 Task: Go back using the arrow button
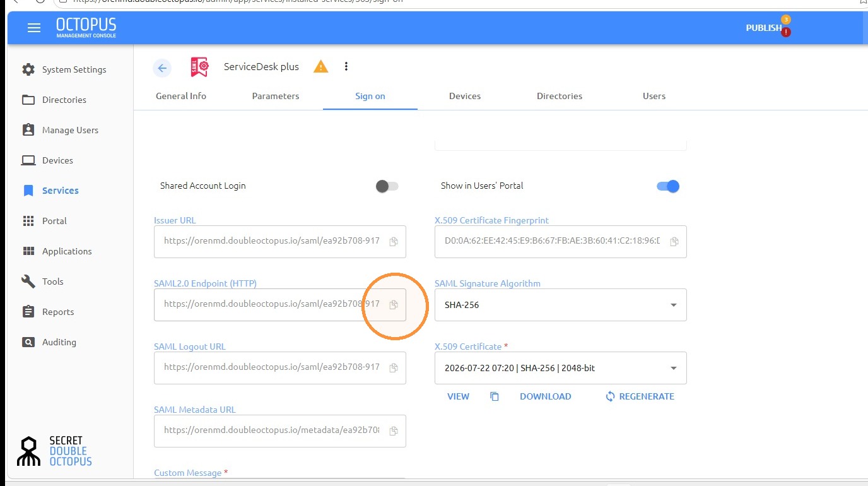(163, 68)
